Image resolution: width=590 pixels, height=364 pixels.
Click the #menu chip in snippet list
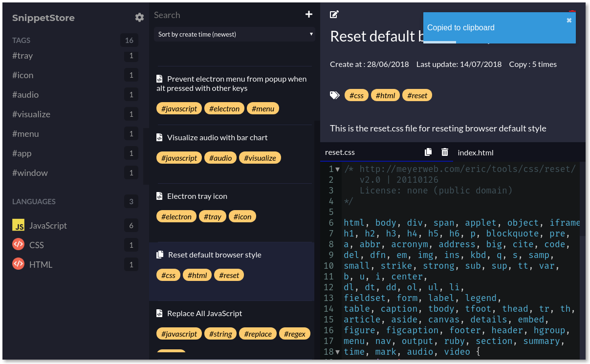click(263, 108)
